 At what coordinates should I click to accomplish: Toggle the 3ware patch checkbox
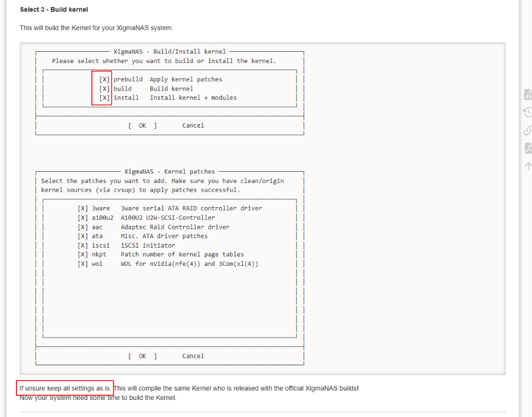click(83, 208)
